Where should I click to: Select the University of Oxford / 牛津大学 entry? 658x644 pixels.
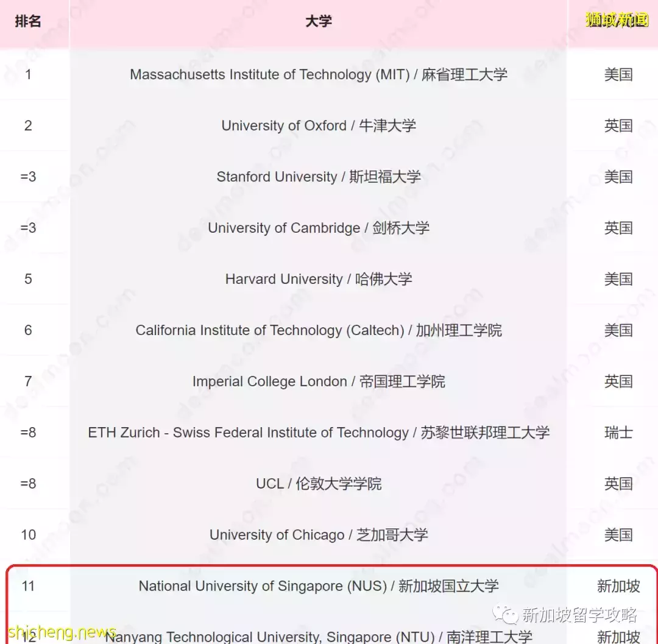(x=319, y=126)
